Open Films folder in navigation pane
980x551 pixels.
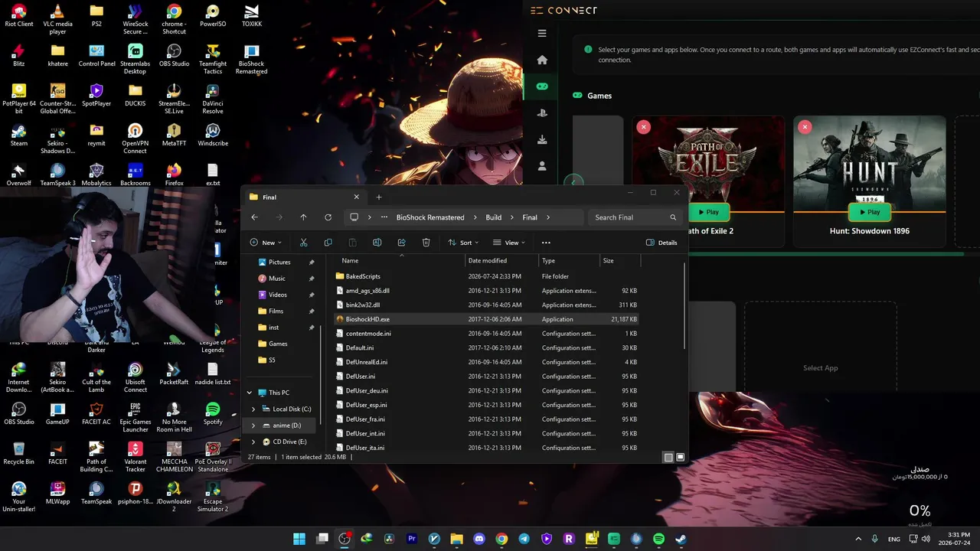pyautogui.click(x=276, y=311)
